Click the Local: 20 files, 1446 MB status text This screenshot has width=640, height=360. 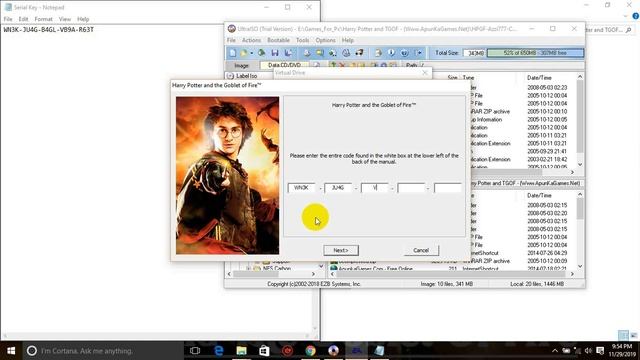(x=537, y=284)
